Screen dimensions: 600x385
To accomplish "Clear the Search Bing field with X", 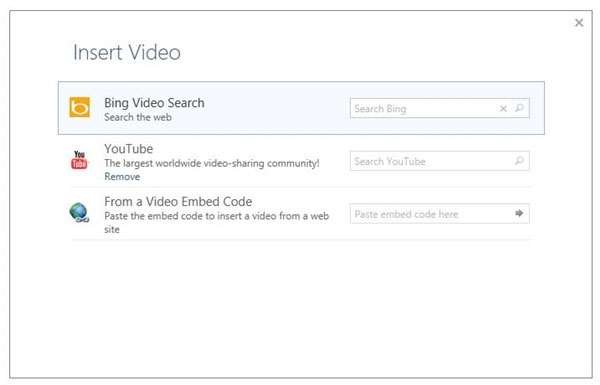I will click(503, 109).
